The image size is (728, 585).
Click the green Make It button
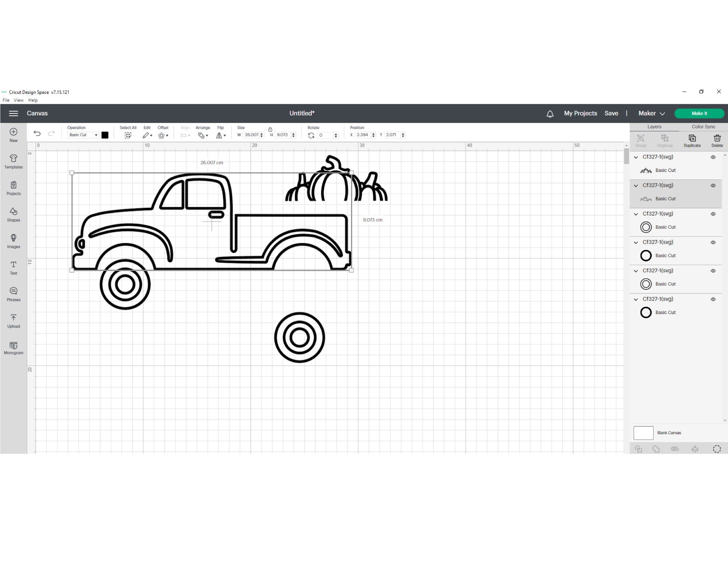coord(699,113)
